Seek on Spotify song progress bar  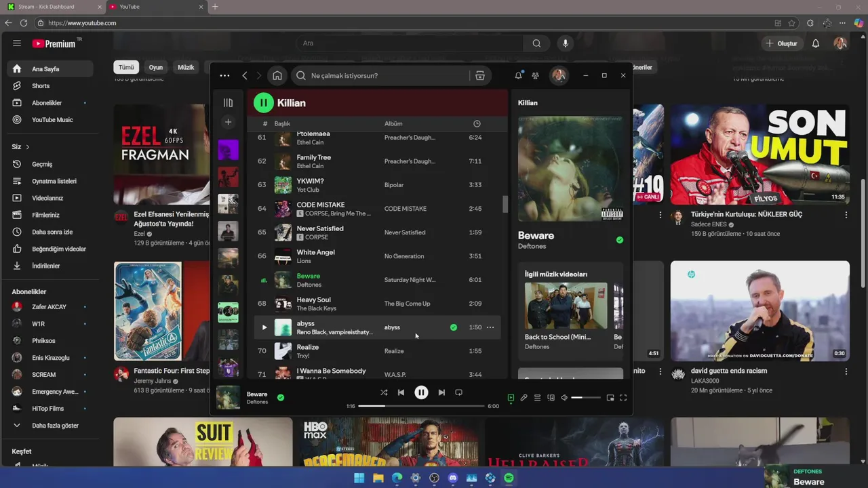pyautogui.click(x=422, y=406)
